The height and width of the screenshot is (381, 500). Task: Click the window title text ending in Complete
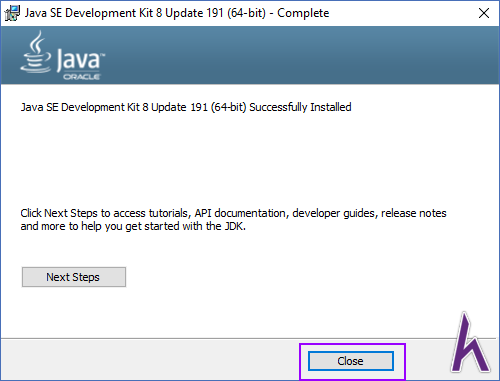177,13
